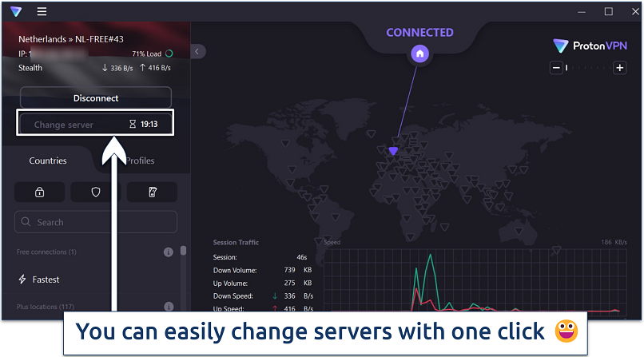The width and height of the screenshot is (644, 357).
Task: Collapse the sidebar with the arrow chevron
Action: (x=197, y=51)
